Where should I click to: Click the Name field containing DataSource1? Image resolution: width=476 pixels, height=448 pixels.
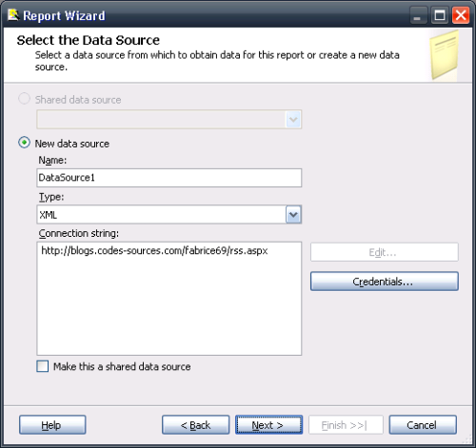[x=169, y=178]
